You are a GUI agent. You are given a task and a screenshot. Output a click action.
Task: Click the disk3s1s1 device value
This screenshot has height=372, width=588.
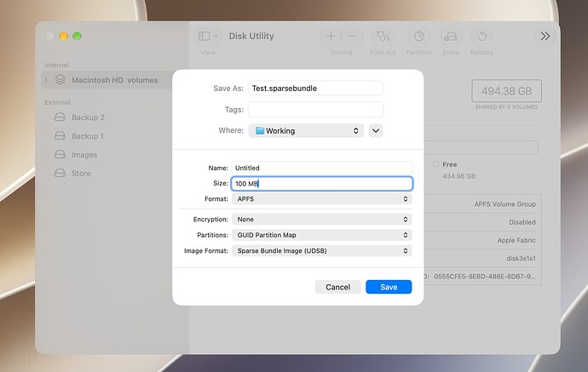tap(521, 258)
